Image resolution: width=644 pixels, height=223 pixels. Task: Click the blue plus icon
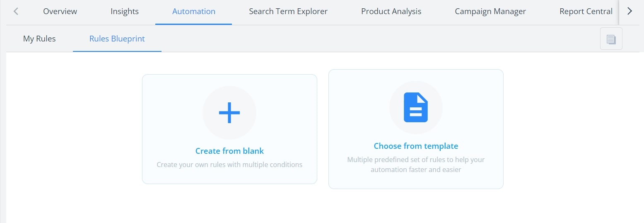229,113
